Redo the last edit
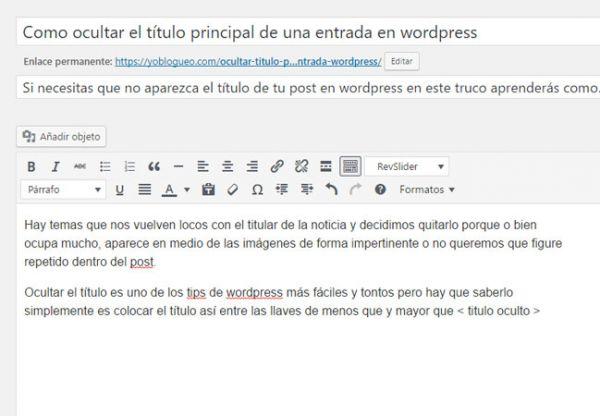This screenshot has height=416, width=600. (x=355, y=189)
